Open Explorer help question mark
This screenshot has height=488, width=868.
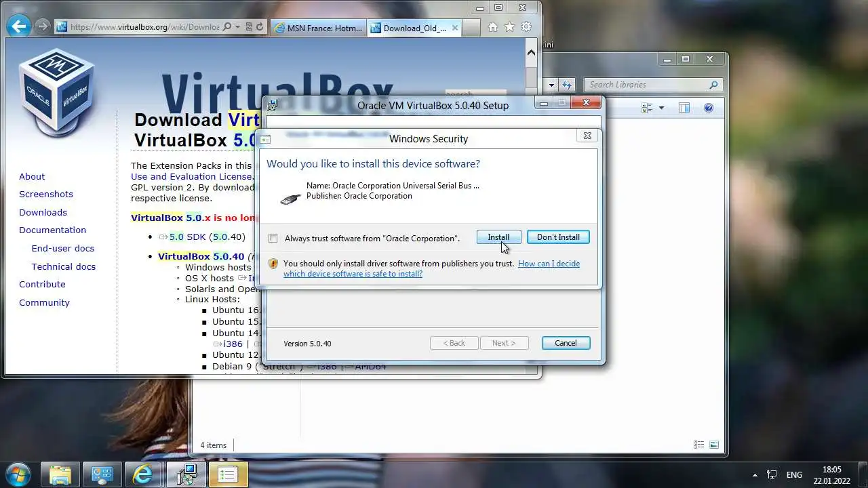709,108
